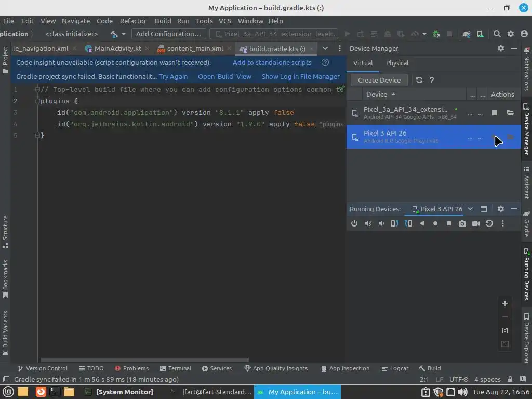The width and height of the screenshot is (532, 399).
Task: Click Open 'Build' View link
Action: click(224, 77)
